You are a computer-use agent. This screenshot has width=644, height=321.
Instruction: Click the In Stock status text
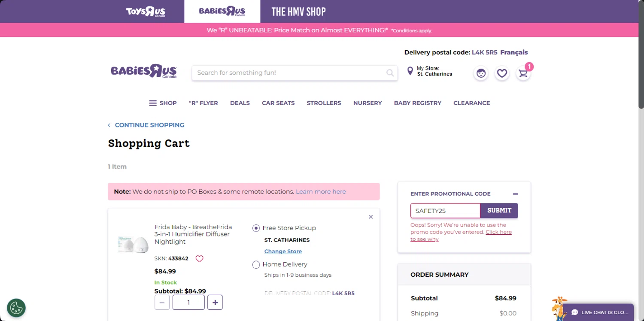pyautogui.click(x=166, y=282)
